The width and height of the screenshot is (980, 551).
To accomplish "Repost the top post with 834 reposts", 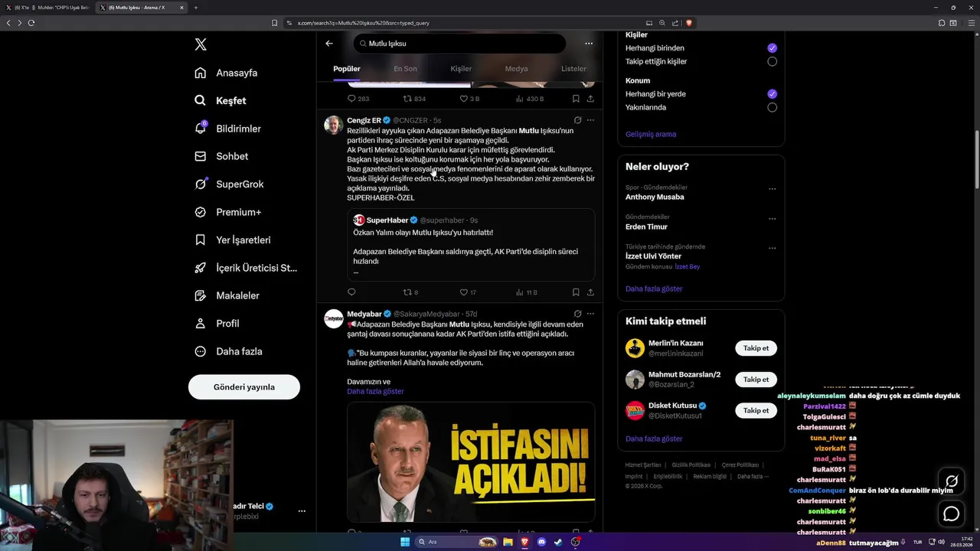I will (x=414, y=99).
